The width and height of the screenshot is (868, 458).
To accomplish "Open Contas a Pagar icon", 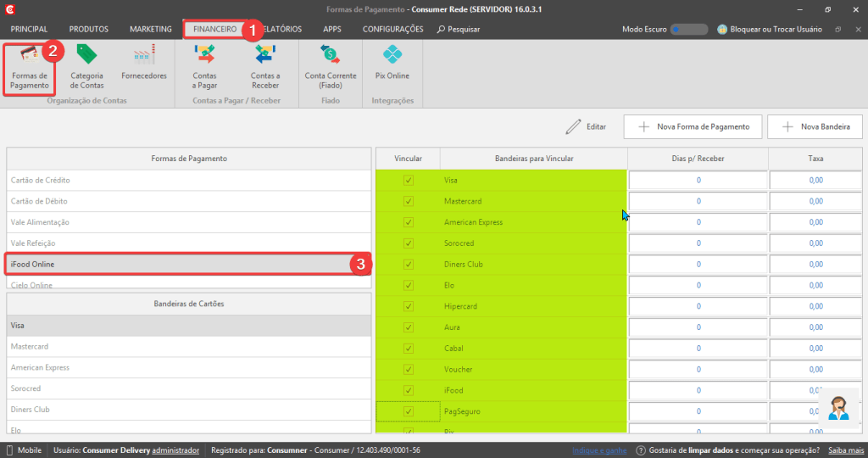I will 204,68.
